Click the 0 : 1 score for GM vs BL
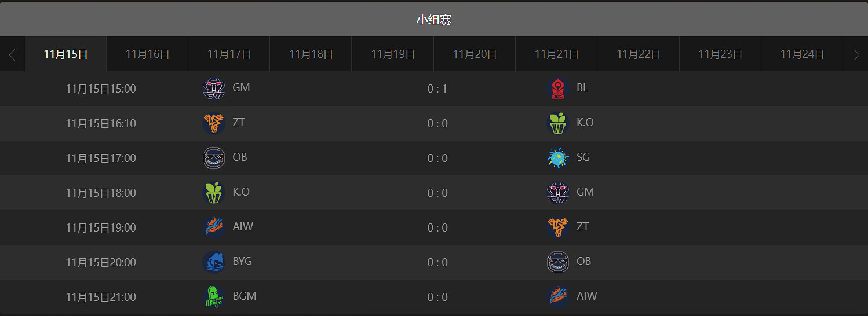This screenshot has height=316, width=868. tap(437, 89)
